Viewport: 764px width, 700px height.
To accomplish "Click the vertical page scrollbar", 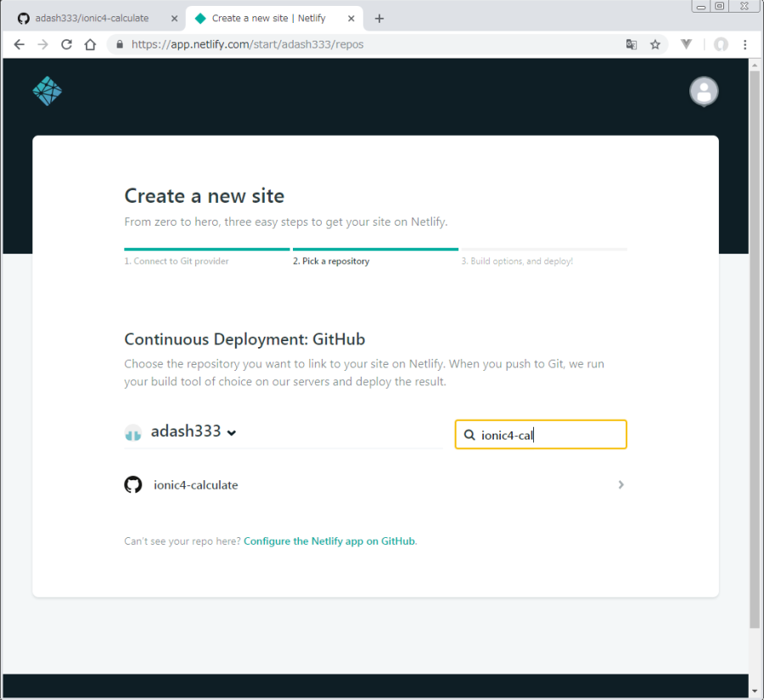I will [x=756, y=339].
